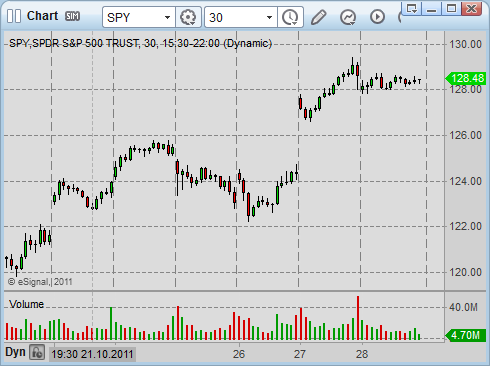This screenshot has height=366, width=490.
Task: Close the chart window
Action: (471, 9)
